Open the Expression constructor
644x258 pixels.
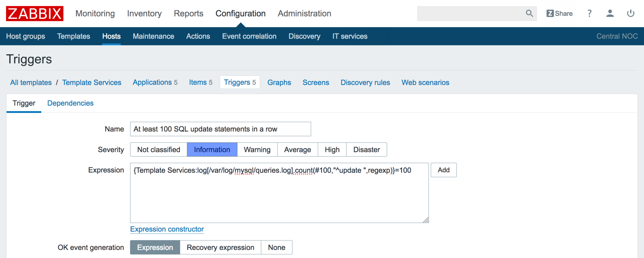pos(167,230)
